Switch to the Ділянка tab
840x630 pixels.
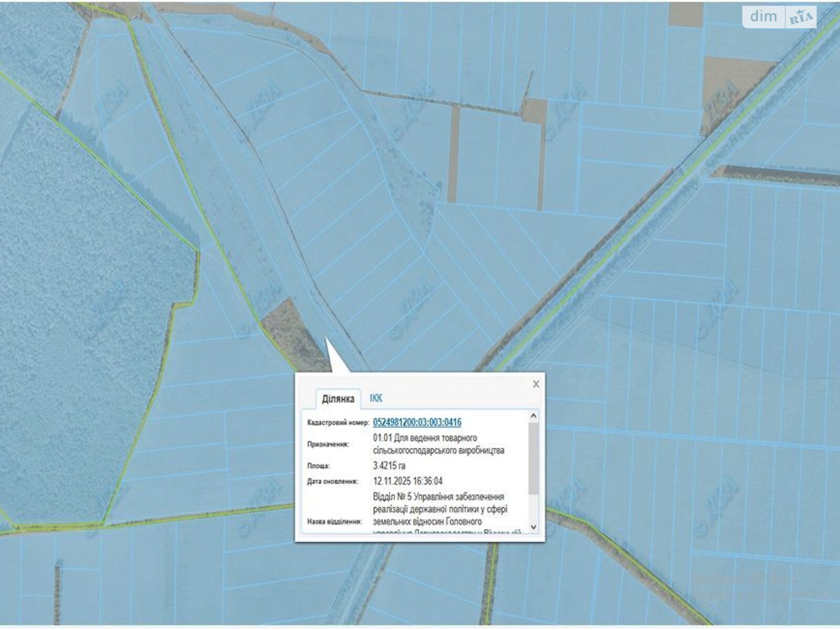click(x=338, y=399)
